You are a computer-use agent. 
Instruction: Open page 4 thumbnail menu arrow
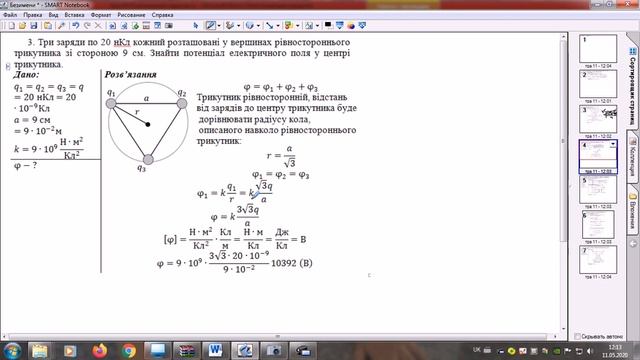point(613,144)
